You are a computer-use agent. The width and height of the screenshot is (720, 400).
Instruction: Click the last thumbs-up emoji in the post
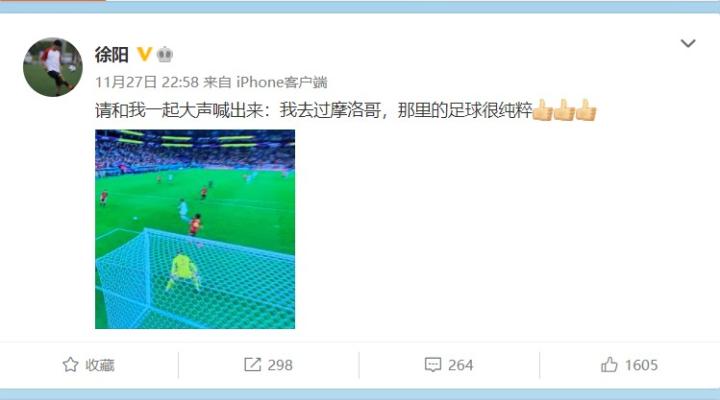pos(586,110)
